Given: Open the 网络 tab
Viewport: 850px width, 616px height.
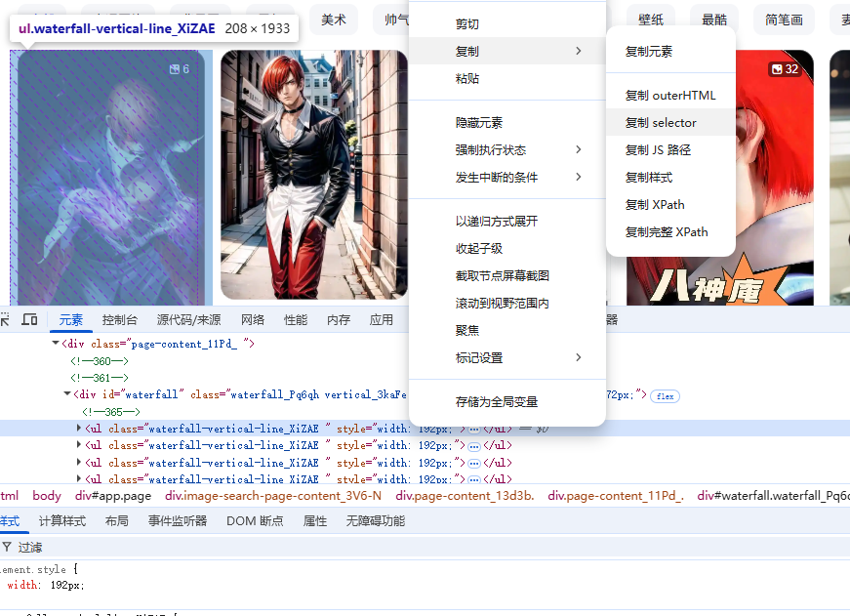Looking at the screenshot, I should [x=253, y=320].
